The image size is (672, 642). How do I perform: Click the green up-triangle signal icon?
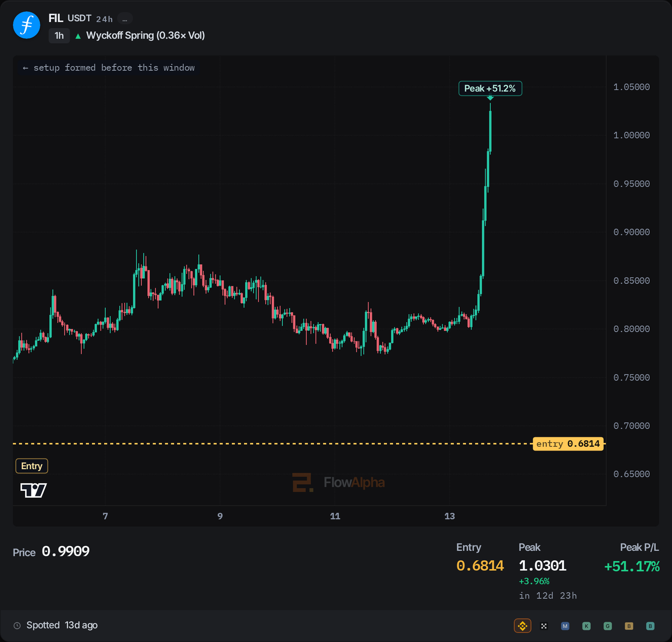[78, 36]
